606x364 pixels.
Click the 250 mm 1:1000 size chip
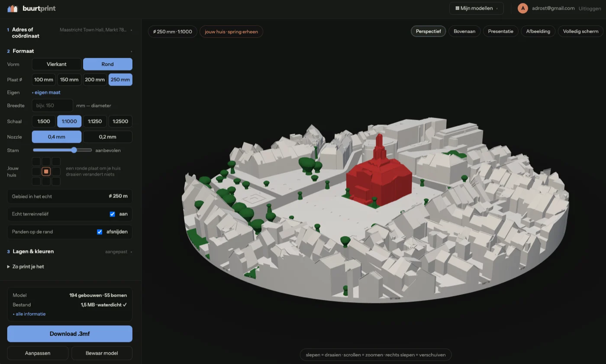pyautogui.click(x=173, y=32)
